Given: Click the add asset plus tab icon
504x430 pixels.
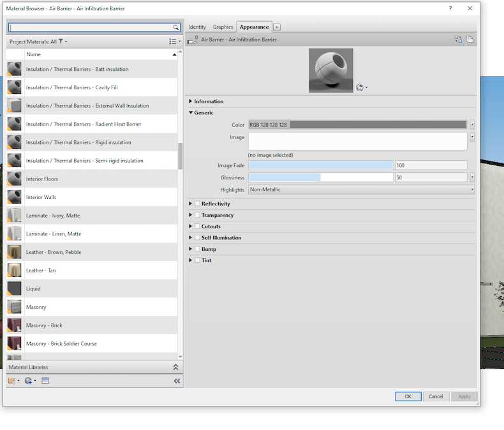Looking at the screenshot, I should 277,27.
